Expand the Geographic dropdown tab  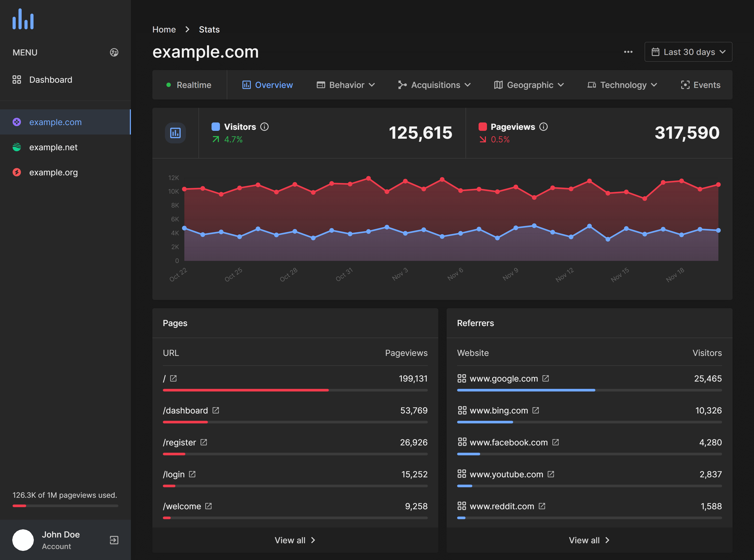(x=529, y=85)
